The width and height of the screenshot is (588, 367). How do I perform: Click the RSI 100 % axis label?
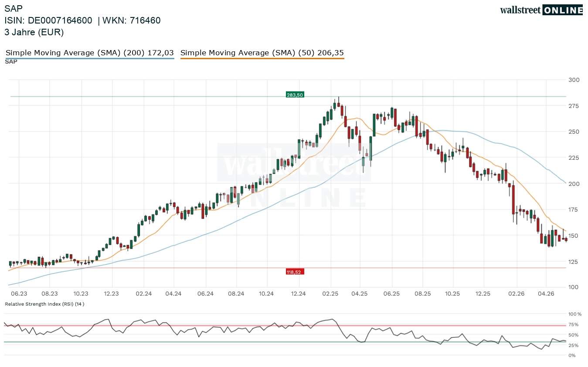click(575, 314)
